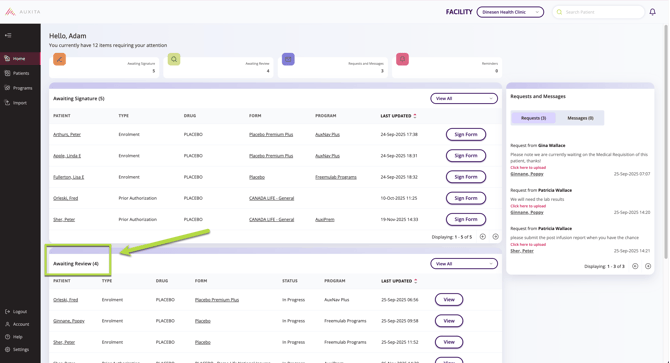Screen dimensions: 670x363
Task: Click Sign Form for Fullerton, Lisa E
Action: [x=466, y=177]
